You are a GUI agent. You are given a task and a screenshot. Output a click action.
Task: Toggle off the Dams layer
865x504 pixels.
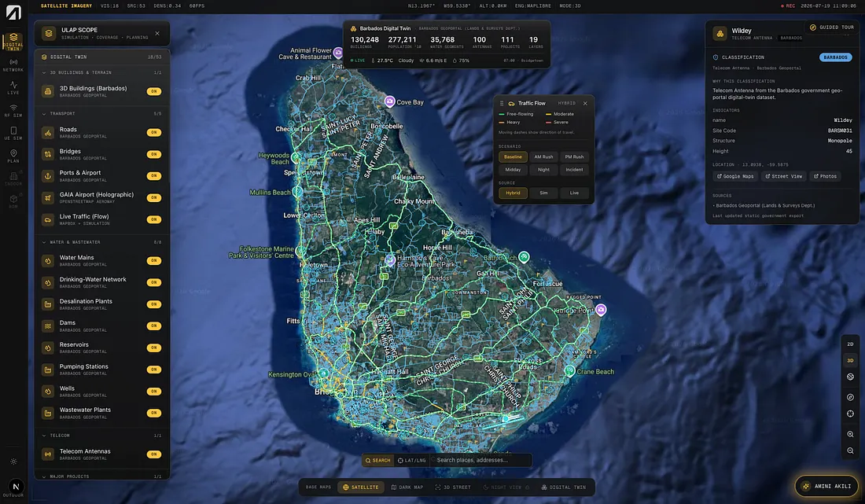point(154,326)
